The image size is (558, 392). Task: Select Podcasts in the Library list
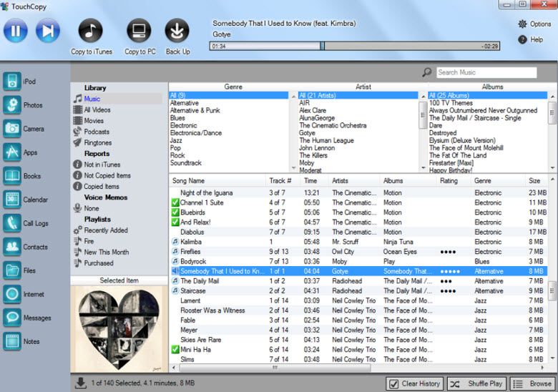(x=97, y=132)
